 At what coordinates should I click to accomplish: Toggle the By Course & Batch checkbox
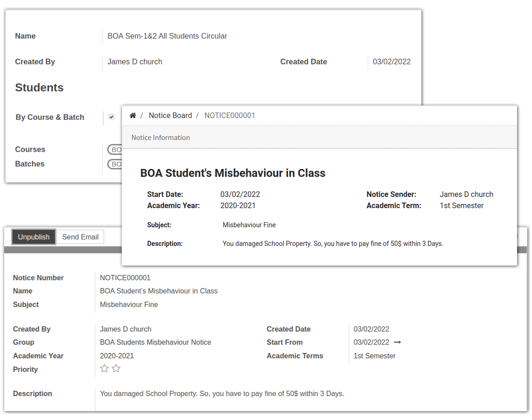(x=112, y=117)
